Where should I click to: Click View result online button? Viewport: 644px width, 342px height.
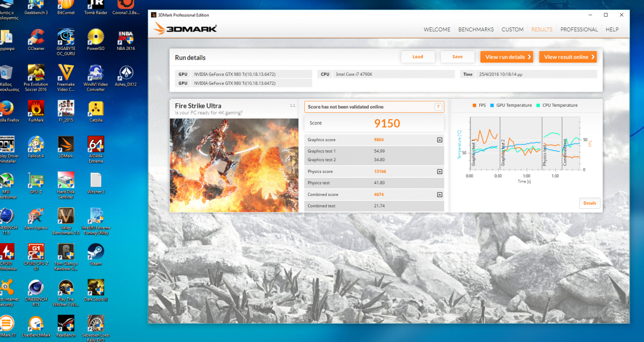pos(568,57)
